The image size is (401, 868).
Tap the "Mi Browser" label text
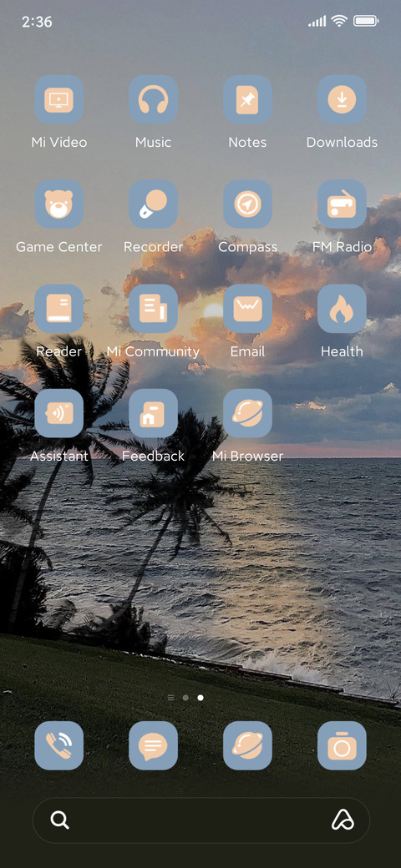[247, 457]
